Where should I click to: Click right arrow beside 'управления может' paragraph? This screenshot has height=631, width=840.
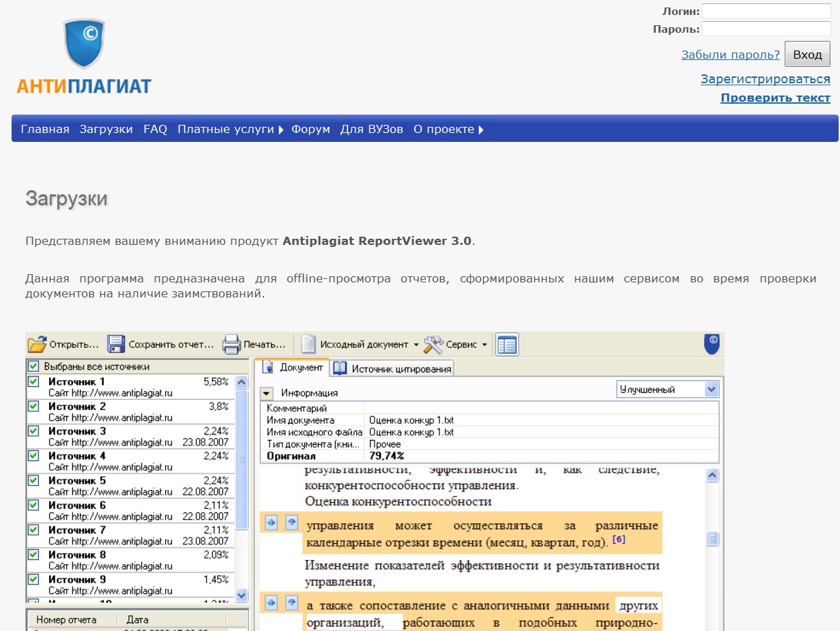tap(291, 523)
